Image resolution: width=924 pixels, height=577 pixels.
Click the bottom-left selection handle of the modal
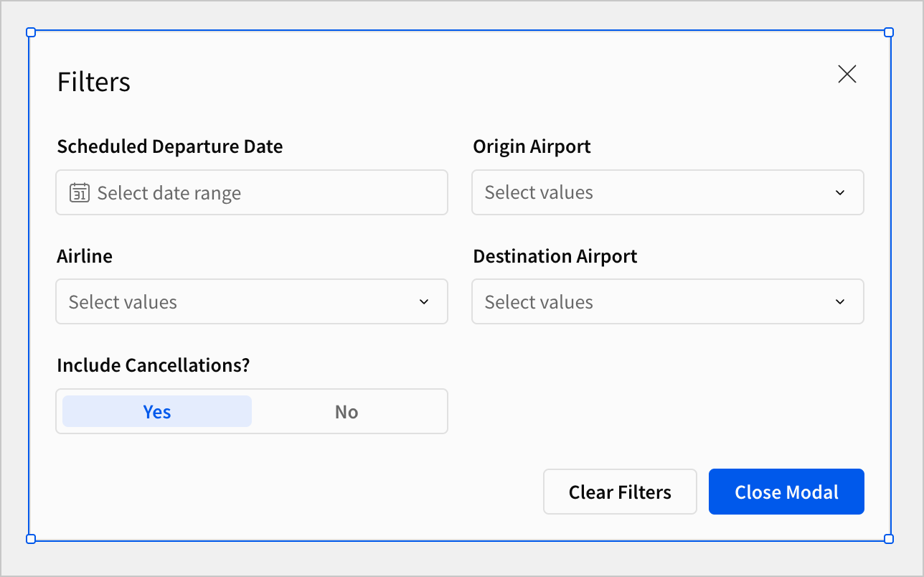tap(31, 539)
